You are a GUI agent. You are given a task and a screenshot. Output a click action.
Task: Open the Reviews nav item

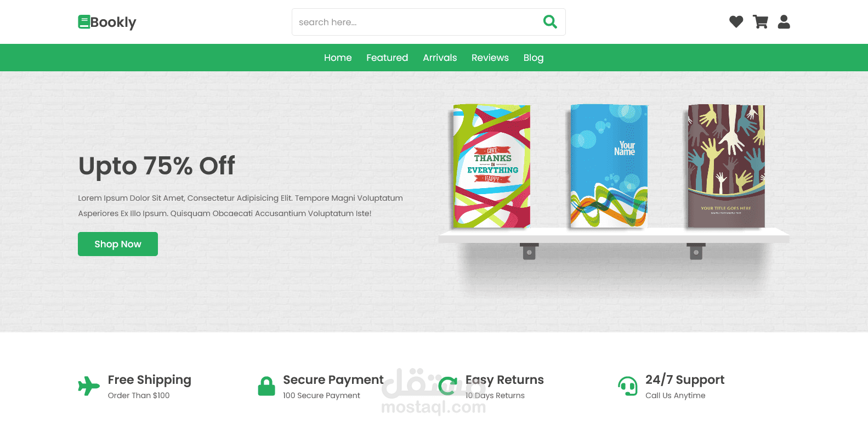pyautogui.click(x=490, y=58)
